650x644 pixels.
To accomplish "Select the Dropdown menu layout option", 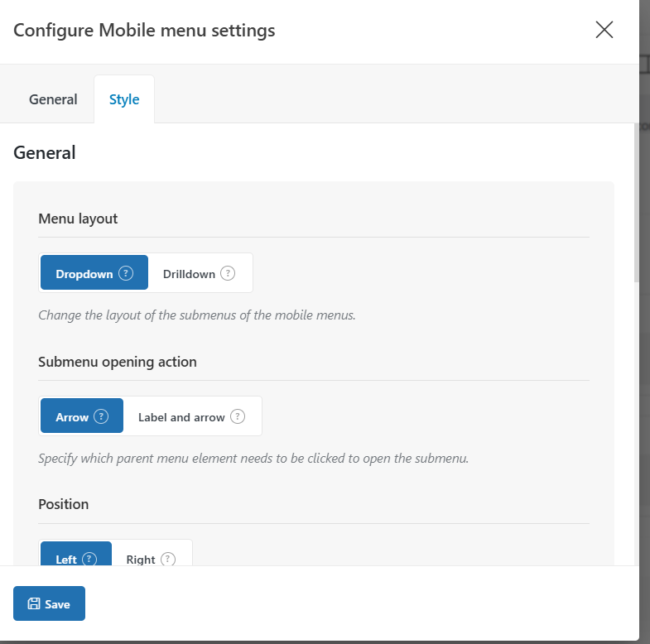I will 94,272.
